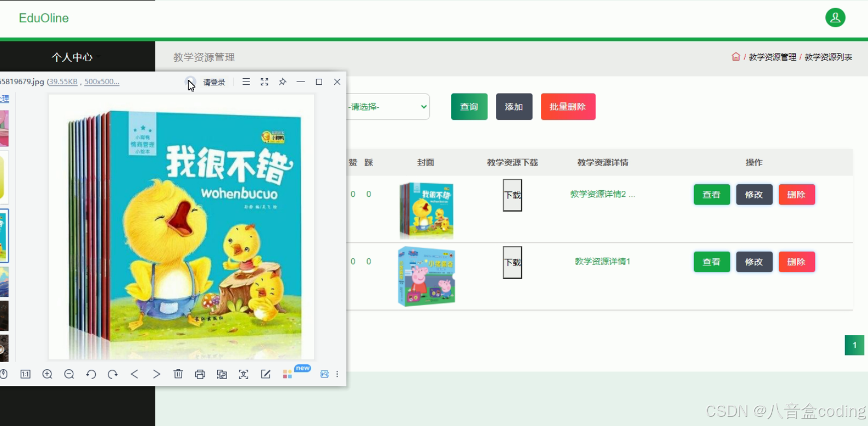Viewport: 868px width, 426px height.
Task: Open the user profile avatar icon
Action: coord(835,17)
